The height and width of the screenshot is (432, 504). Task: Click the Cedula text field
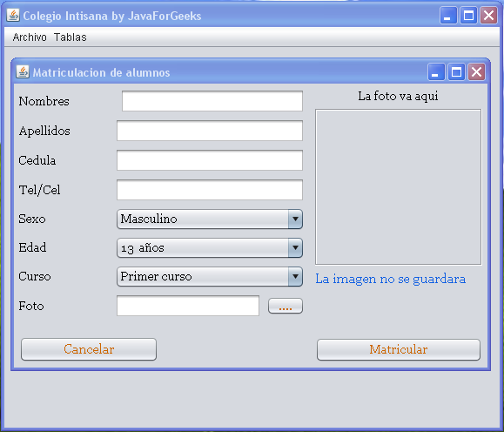coord(210,160)
